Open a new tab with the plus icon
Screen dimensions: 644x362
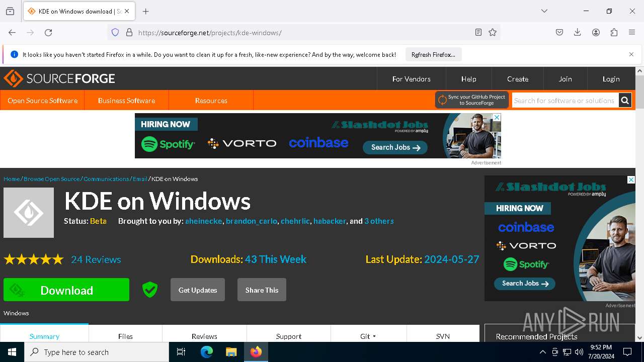click(x=145, y=11)
